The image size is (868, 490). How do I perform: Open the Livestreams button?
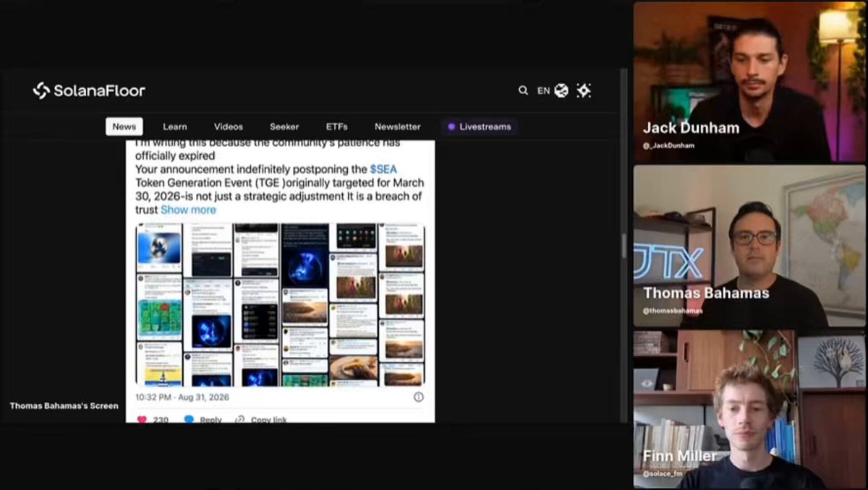(479, 126)
